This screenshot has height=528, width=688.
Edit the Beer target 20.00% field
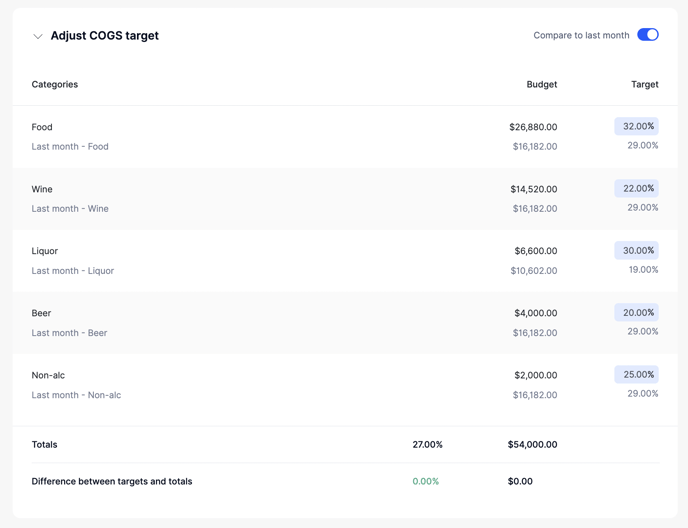637,313
